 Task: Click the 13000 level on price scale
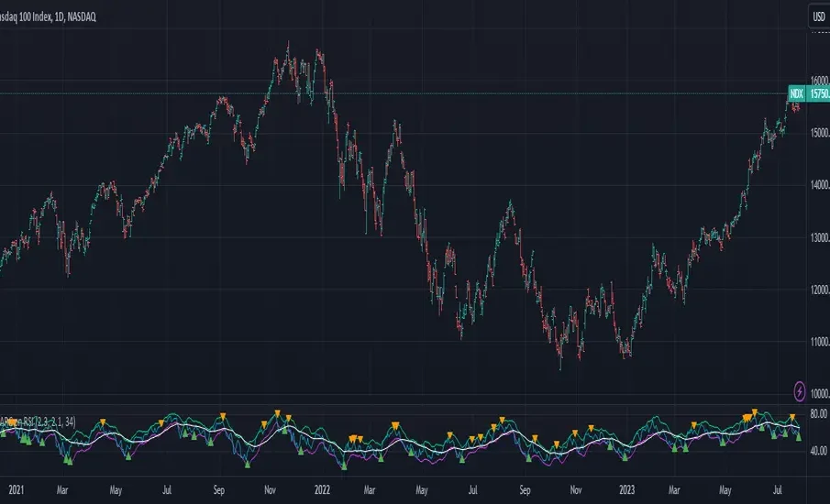(818, 237)
